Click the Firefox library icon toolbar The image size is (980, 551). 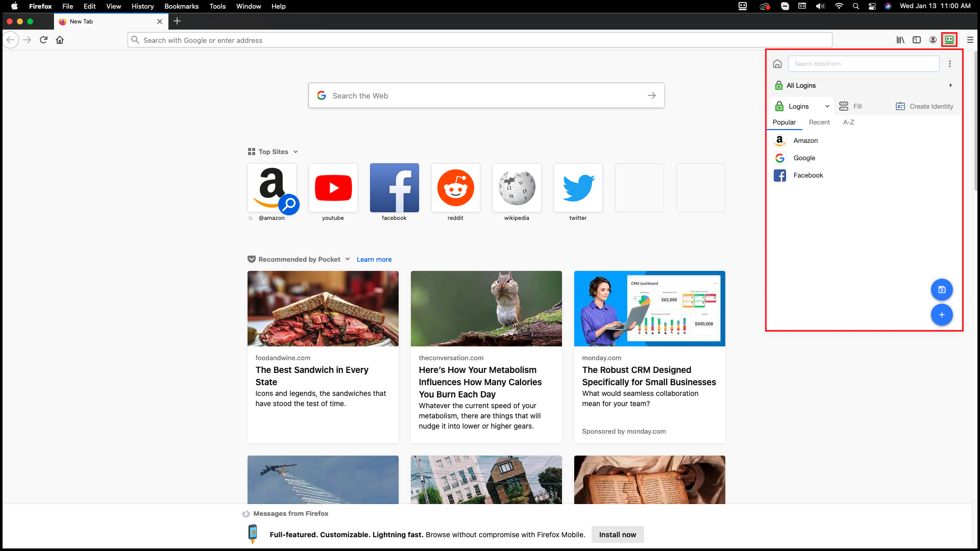tap(900, 40)
